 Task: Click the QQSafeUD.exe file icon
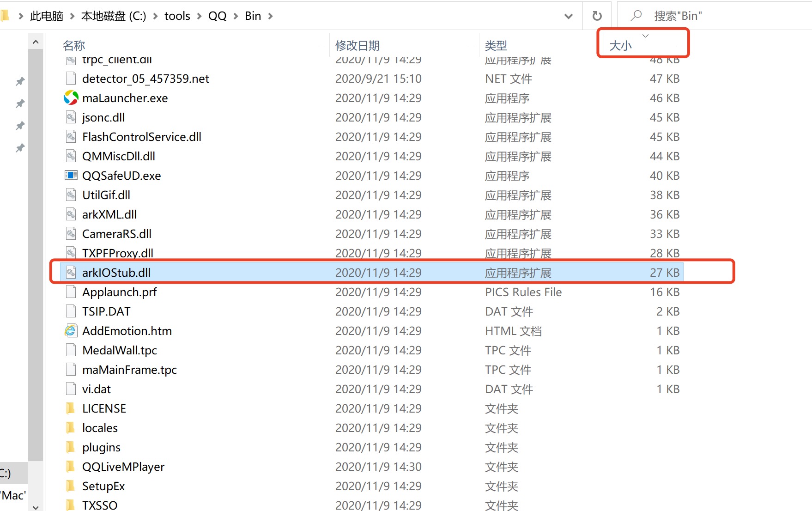pos(71,176)
